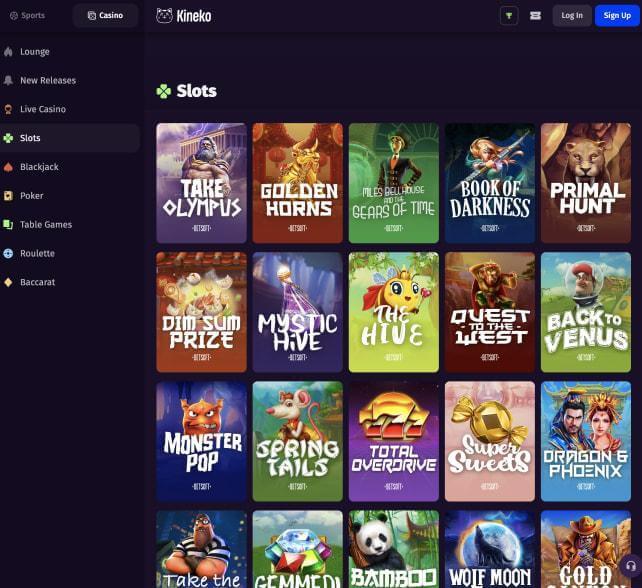Viewport: 642px width, 588px height.
Task: Open the headset support chat icon
Action: tap(631, 566)
